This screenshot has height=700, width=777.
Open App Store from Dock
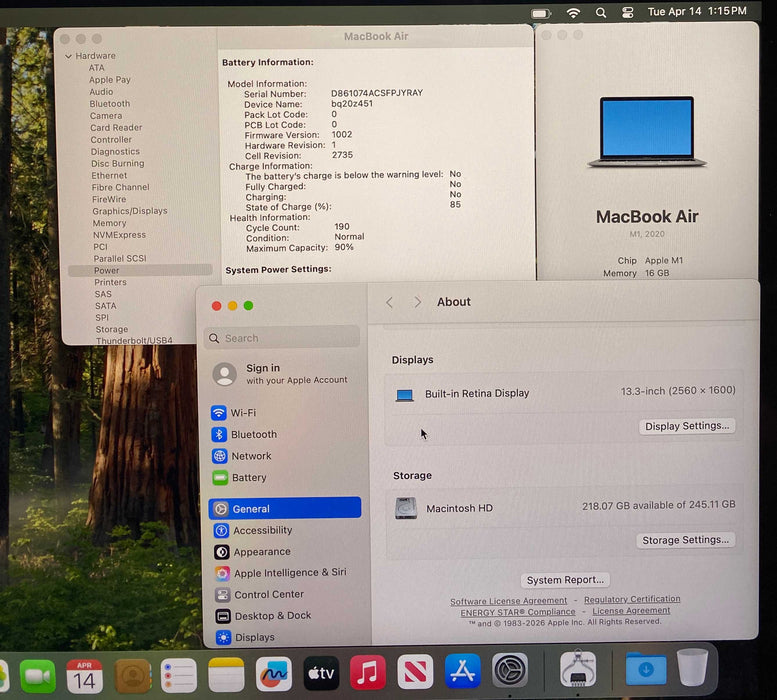point(462,671)
